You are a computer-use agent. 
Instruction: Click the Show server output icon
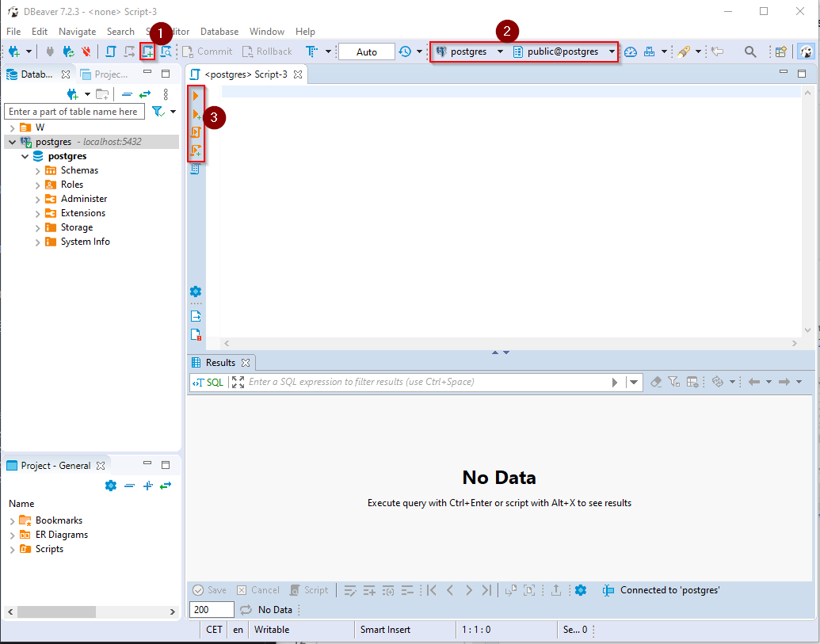(196, 316)
